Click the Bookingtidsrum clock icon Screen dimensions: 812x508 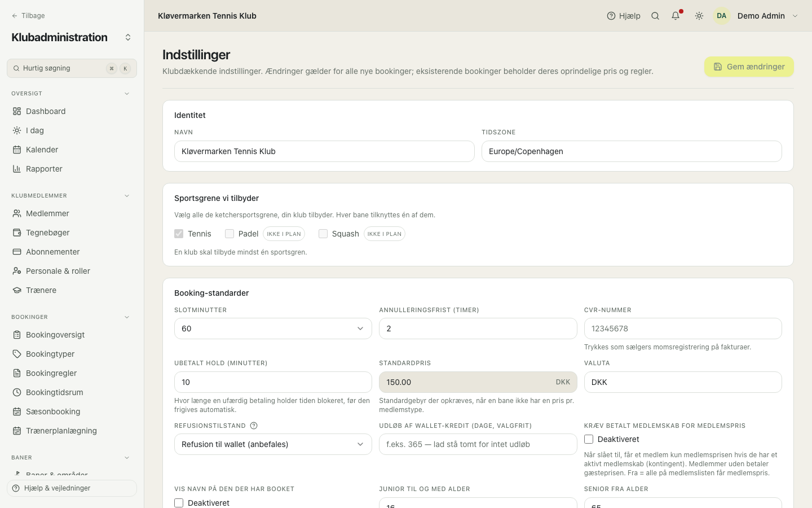[x=17, y=392]
